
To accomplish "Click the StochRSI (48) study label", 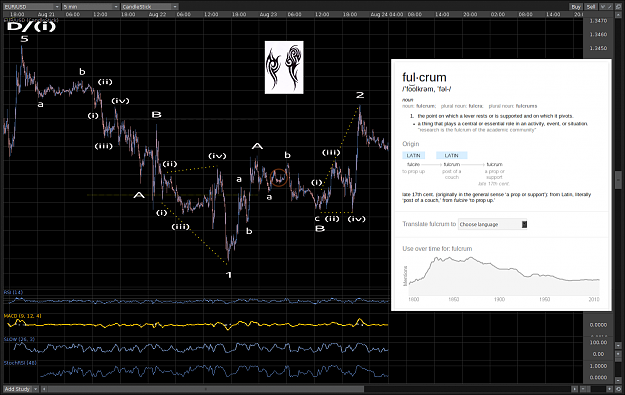I will pyautogui.click(x=20, y=363).
